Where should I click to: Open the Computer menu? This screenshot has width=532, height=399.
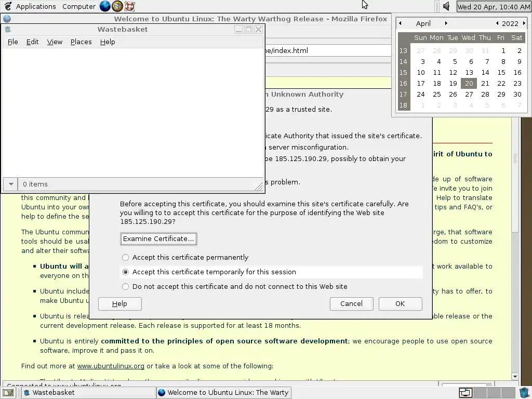79,6
